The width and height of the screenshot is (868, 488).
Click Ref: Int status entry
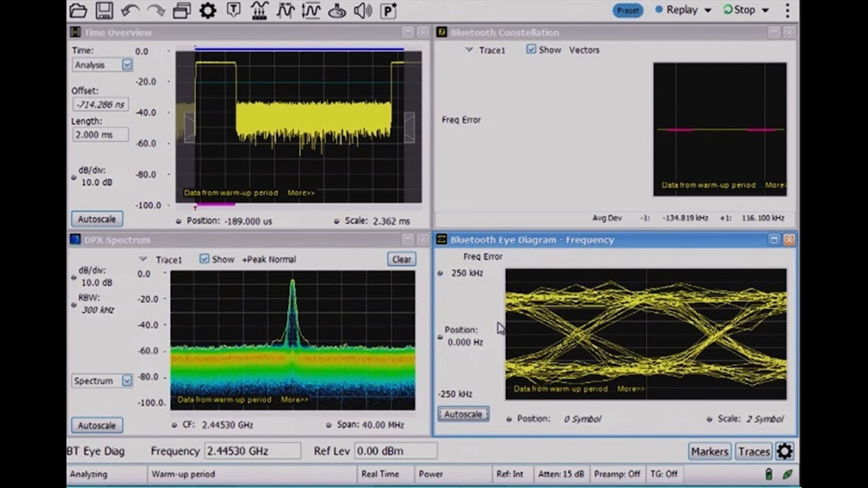pyautogui.click(x=510, y=474)
